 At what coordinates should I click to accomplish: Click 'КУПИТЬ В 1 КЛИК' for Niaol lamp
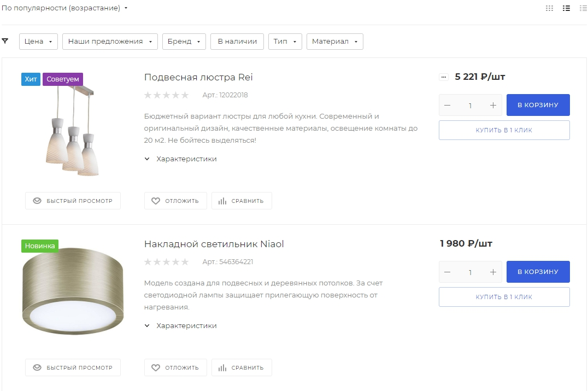tap(503, 297)
